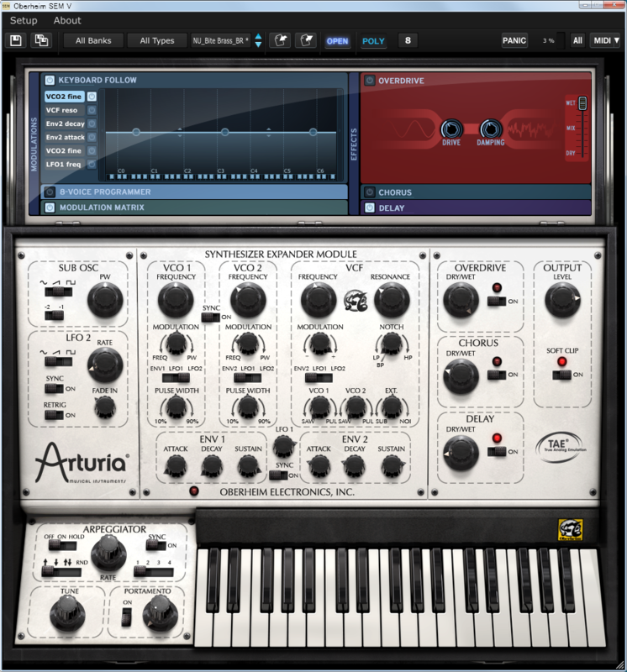Toggle the Overdrive ON switch

click(x=497, y=302)
